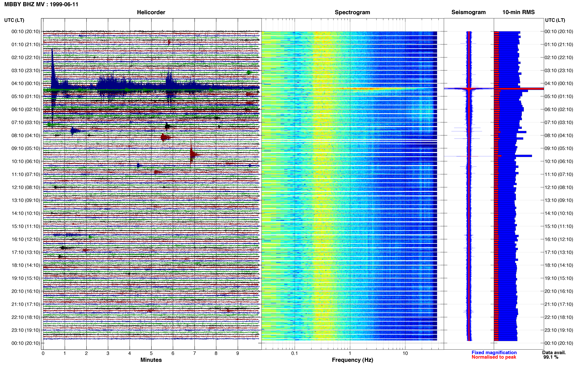Click the 'Spectrogram' panel heading
Screen dimensions: 588x368
[352, 12]
